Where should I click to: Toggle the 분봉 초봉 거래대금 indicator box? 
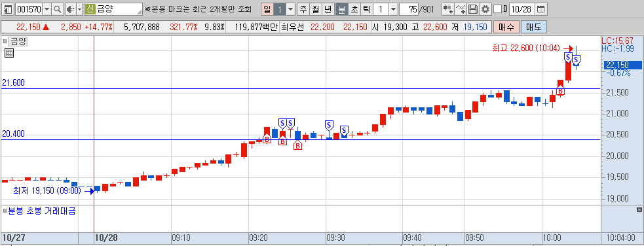click(5, 211)
